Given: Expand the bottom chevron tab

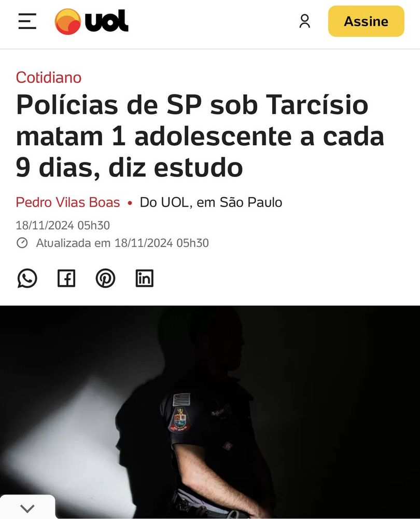Looking at the screenshot, I should point(27,508).
